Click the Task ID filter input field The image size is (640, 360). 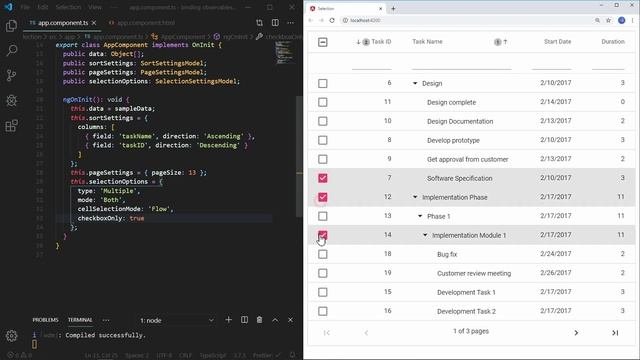coord(371,63)
